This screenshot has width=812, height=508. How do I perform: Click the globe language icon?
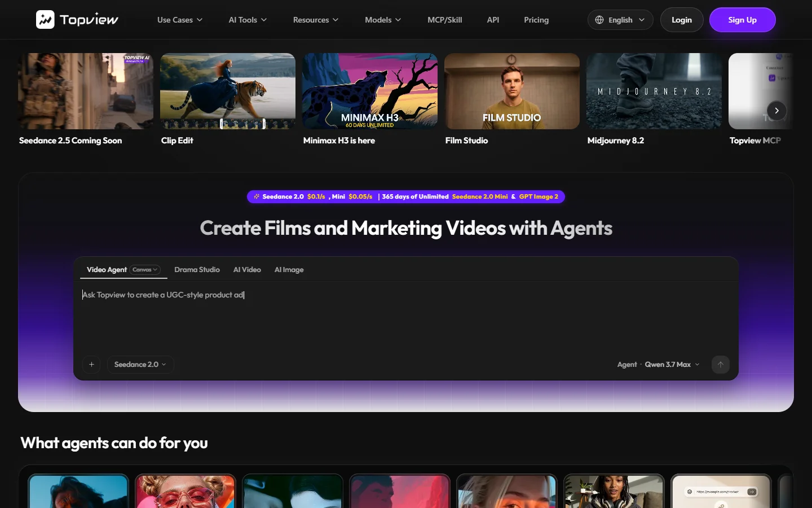tap(599, 20)
